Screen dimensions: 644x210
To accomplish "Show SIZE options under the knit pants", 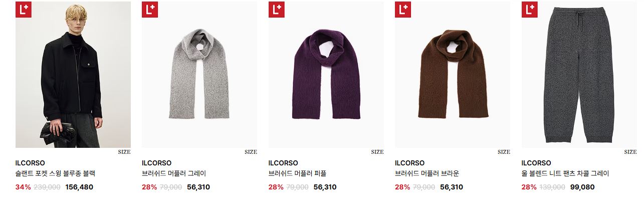I will (x=630, y=152).
